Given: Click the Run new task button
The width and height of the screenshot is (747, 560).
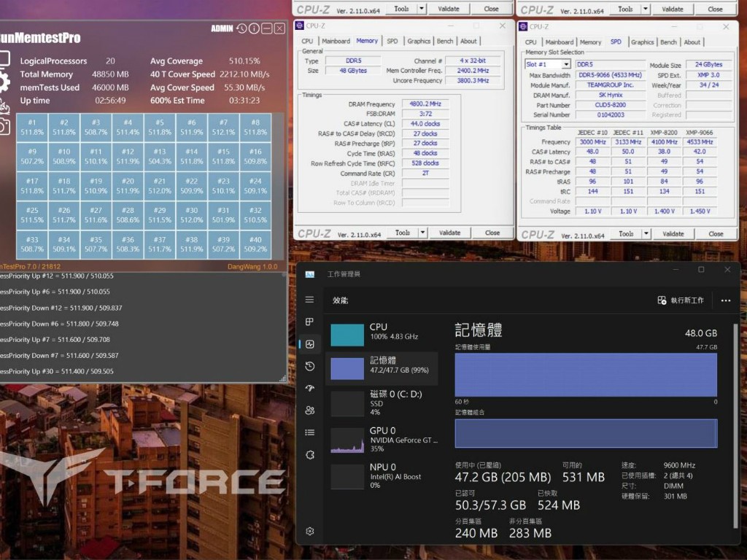Looking at the screenshot, I should click(681, 300).
